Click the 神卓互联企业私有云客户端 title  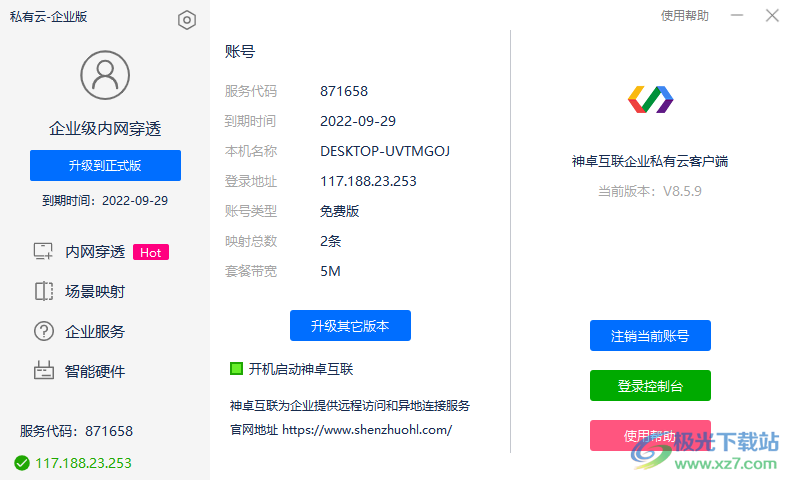click(x=649, y=161)
